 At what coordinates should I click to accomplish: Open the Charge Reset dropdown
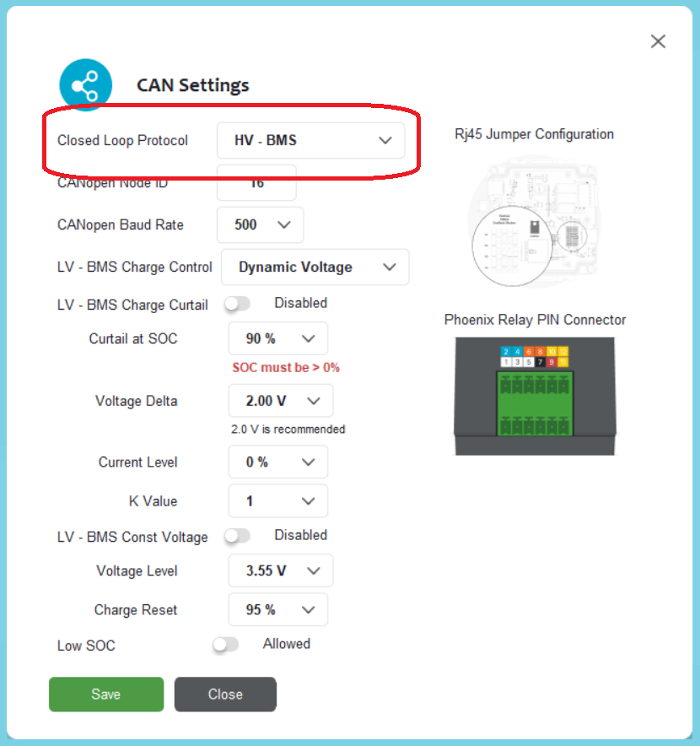point(277,609)
